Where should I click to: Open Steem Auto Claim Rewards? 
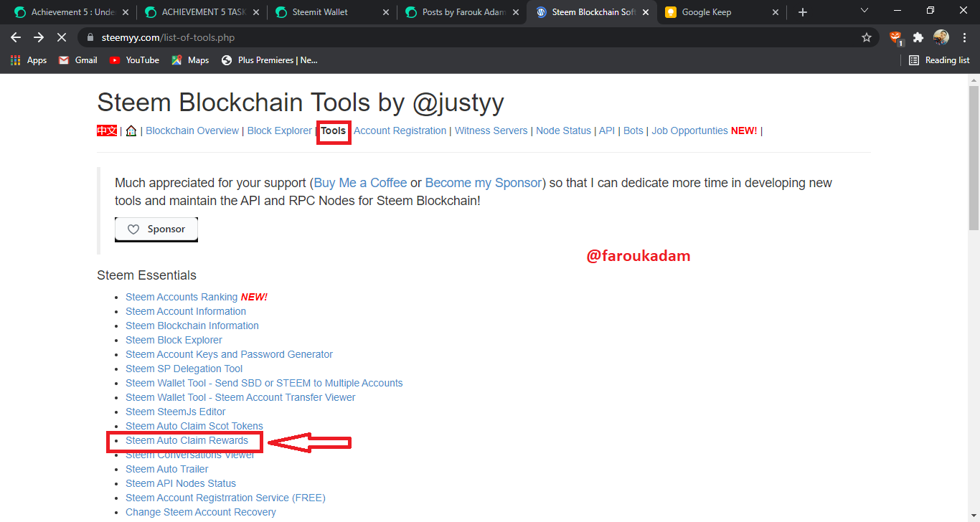187,440
